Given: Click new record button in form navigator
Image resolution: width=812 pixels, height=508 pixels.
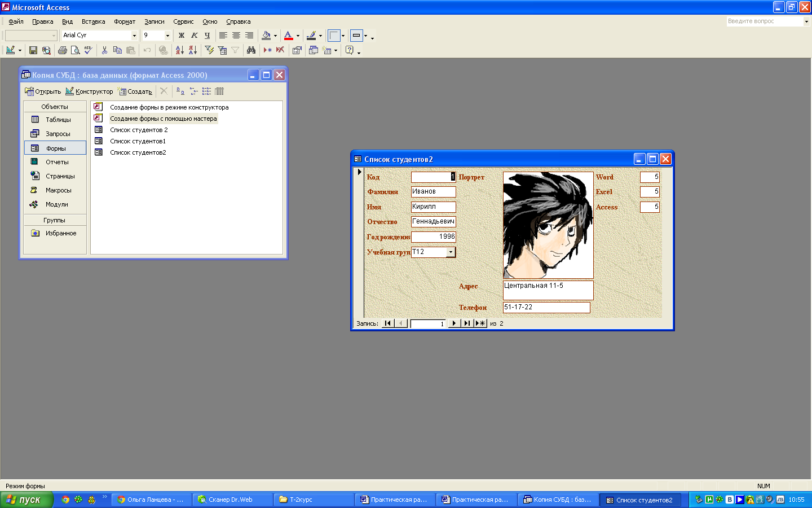Looking at the screenshot, I should 480,323.
